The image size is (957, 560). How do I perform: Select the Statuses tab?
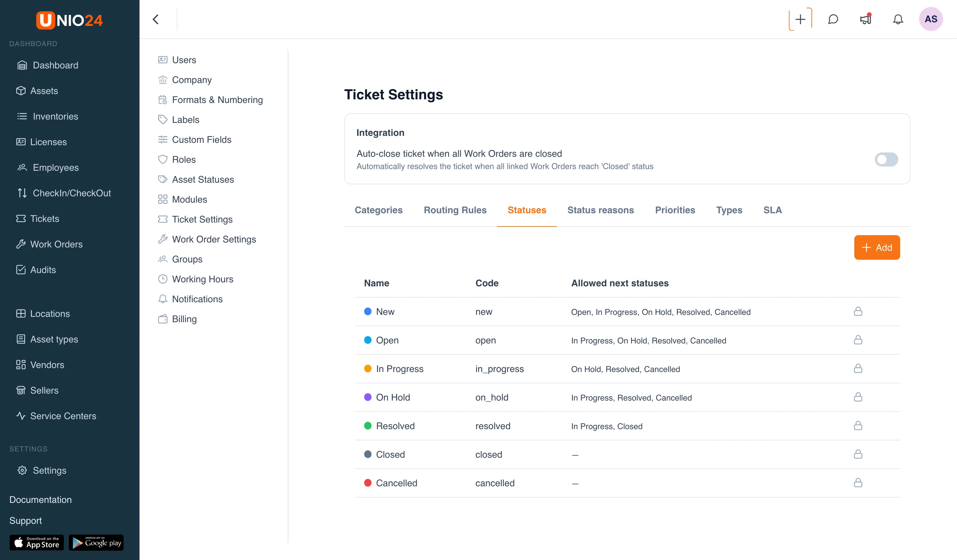527,210
